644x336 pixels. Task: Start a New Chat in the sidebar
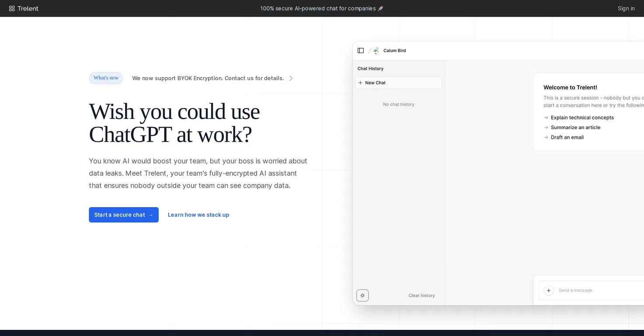[x=399, y=83]
